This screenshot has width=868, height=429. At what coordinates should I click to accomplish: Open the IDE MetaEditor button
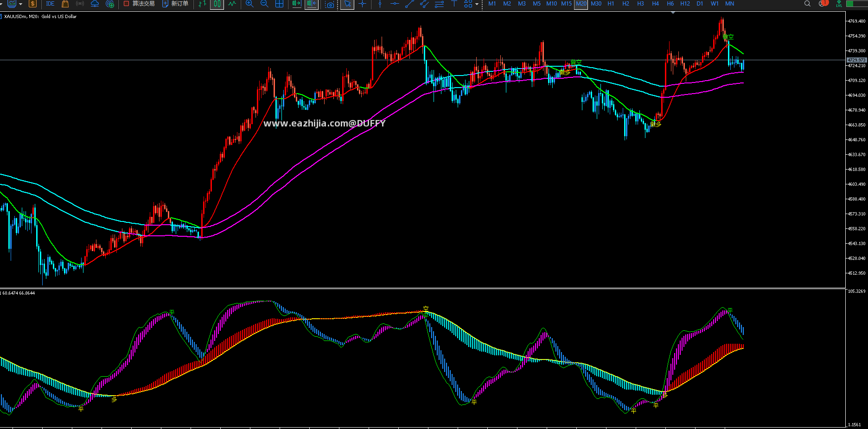point(50,4)
